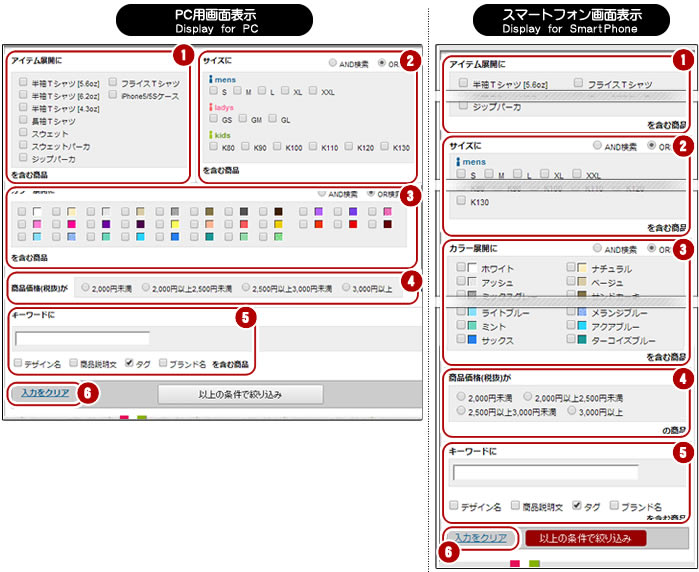Viewport: 699px width, 572px height.
Task: Tick 長袖Tシャツ checkbox in PC panel
Action: 23,119
